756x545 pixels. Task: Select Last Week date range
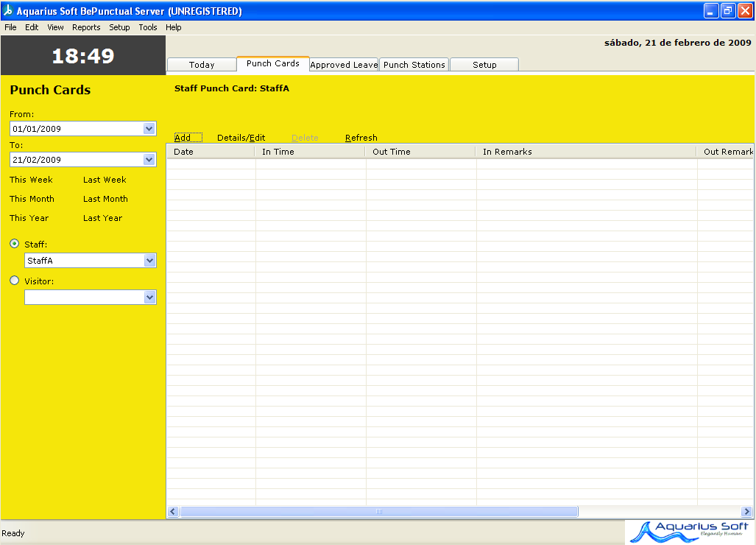(x=105, y=180)
